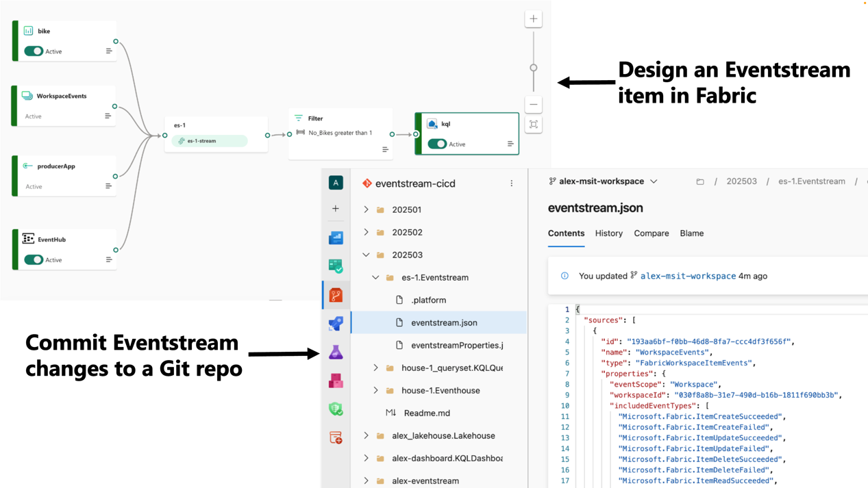The height and width of the screenshot is (488, 868).
Task: Toggle the EventHub source Active switch
Action: [x=34, y=260]
